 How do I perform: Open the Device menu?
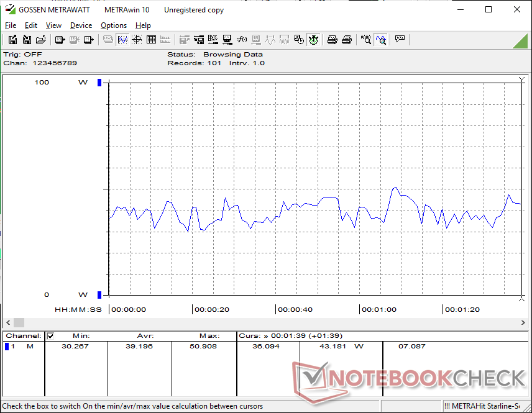[81, 25]
